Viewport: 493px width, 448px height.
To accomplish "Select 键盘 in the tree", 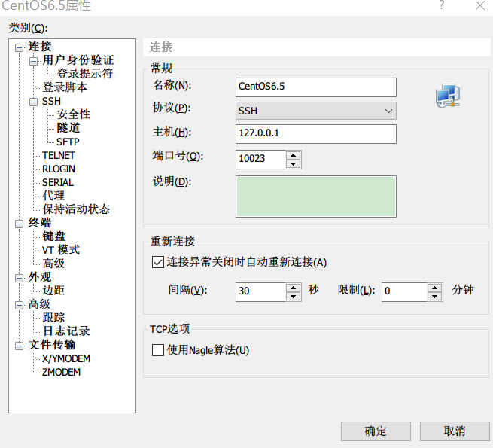I will point(54,236).
